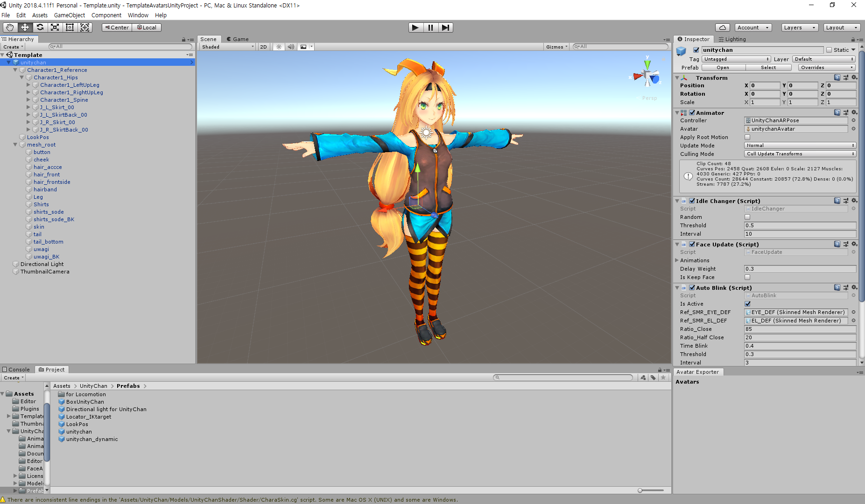865x504 pixels.
Task: Open Idle Changer preset icon
Action: [846, 201]
